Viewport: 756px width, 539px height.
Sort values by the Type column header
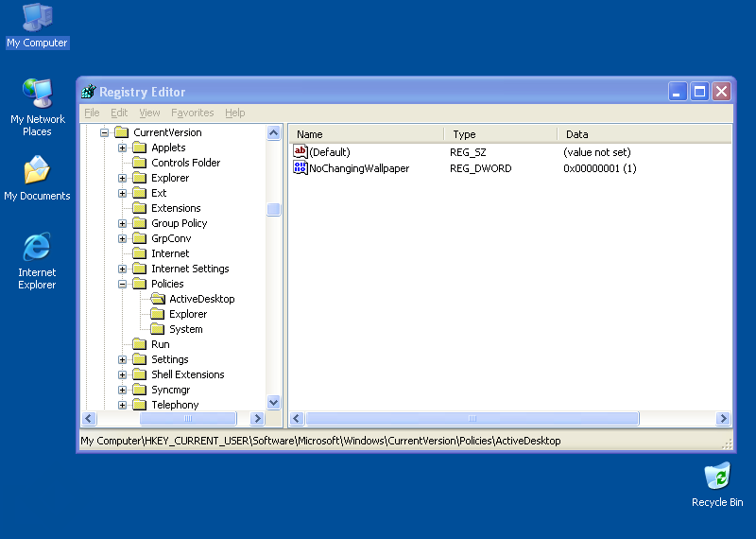[x=501, y=134]
